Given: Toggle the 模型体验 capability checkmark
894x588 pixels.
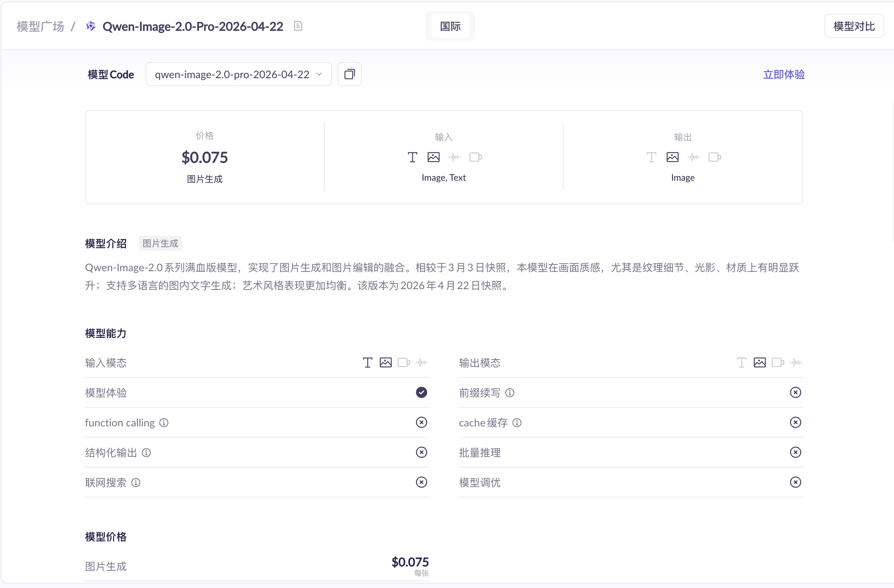Looking at the screenshot, I should click(x=422, y=392).
